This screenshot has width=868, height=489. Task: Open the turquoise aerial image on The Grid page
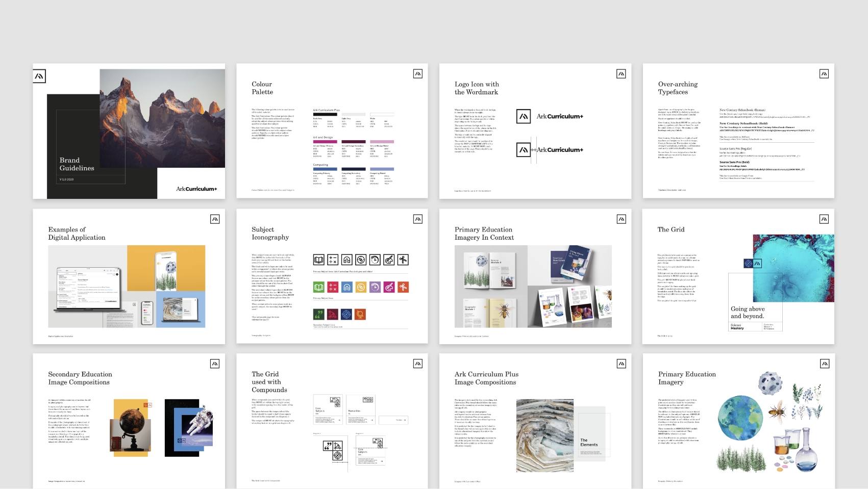793,268
